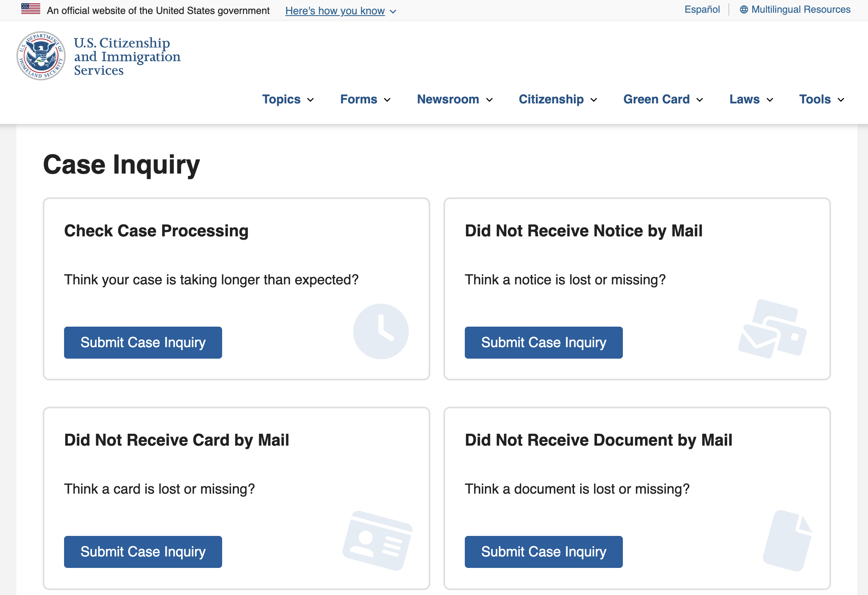Screen dimensions: 868x595
Task: Open the Newsroom dropdown menu
Action: (x=455, y=99)
